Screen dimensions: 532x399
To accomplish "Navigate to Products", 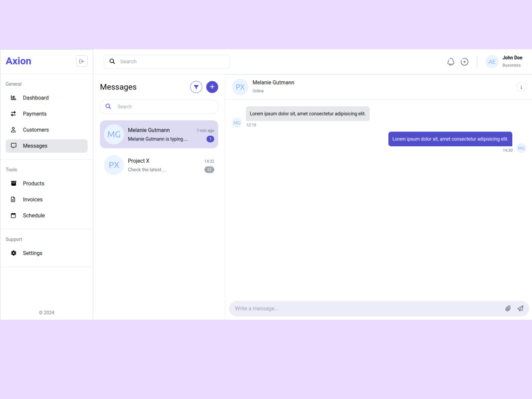I will click(46, 183).
